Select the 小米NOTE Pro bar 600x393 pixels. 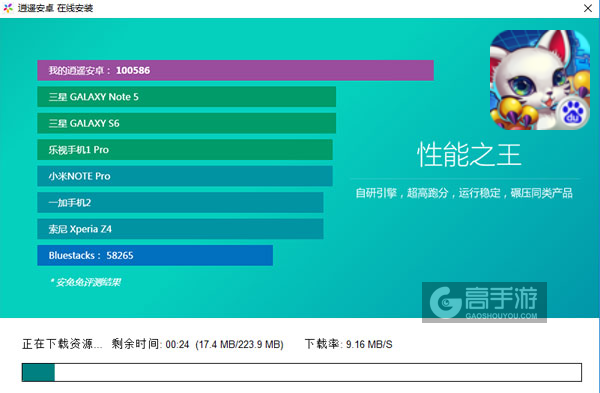(x=185, y=176)
